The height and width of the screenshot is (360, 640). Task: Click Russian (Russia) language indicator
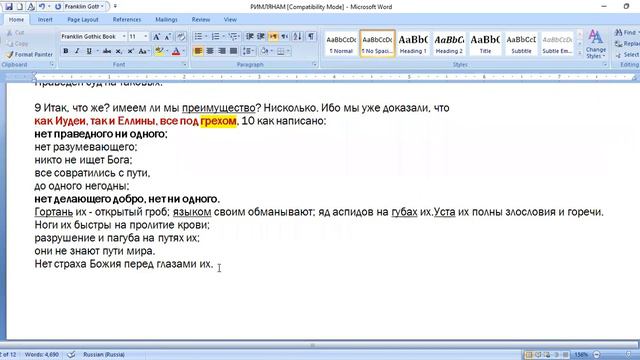[x=104, y=354]
